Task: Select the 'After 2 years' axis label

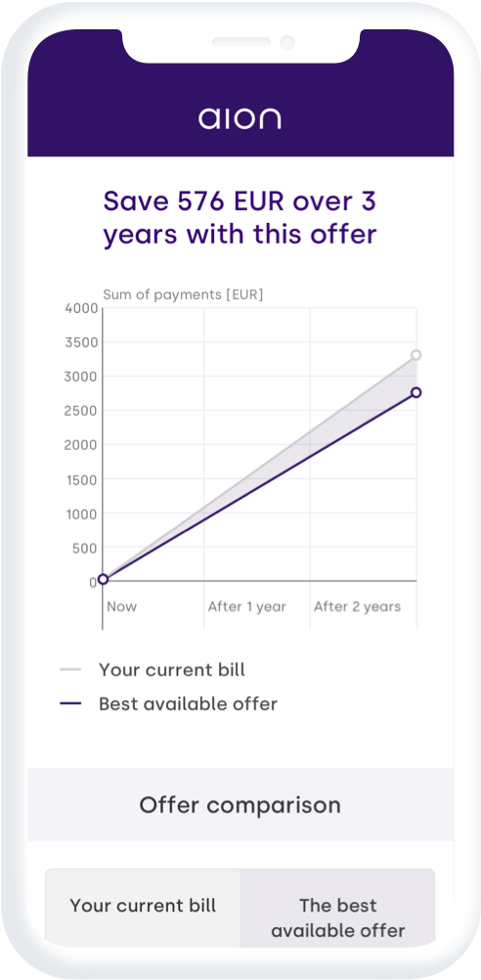Action: pyautogui.click(x=357, y=606)
